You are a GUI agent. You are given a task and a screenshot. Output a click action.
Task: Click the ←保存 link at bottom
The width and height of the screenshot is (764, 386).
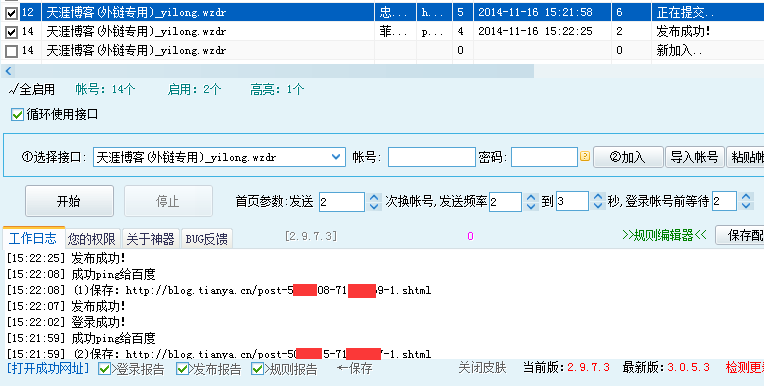pyautogui.click(x=355, y=368)
